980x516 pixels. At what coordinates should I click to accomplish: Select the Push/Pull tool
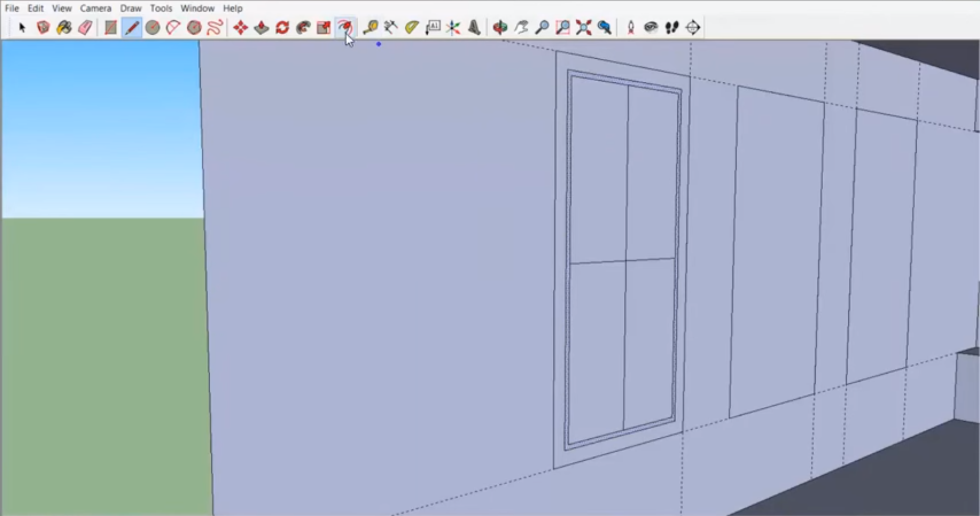pyautogui.click(x=261, y=28)
